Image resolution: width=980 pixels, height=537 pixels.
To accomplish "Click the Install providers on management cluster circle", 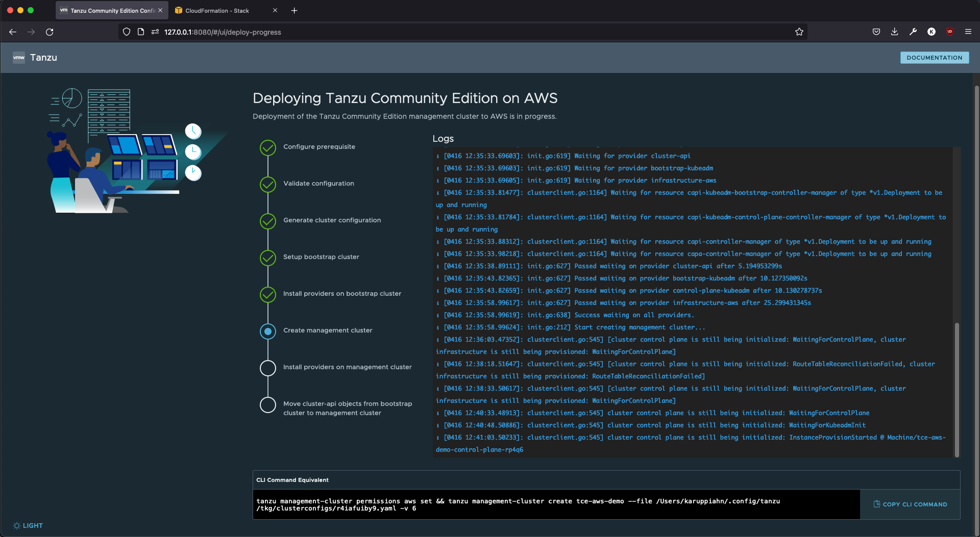I will (268, 368).
